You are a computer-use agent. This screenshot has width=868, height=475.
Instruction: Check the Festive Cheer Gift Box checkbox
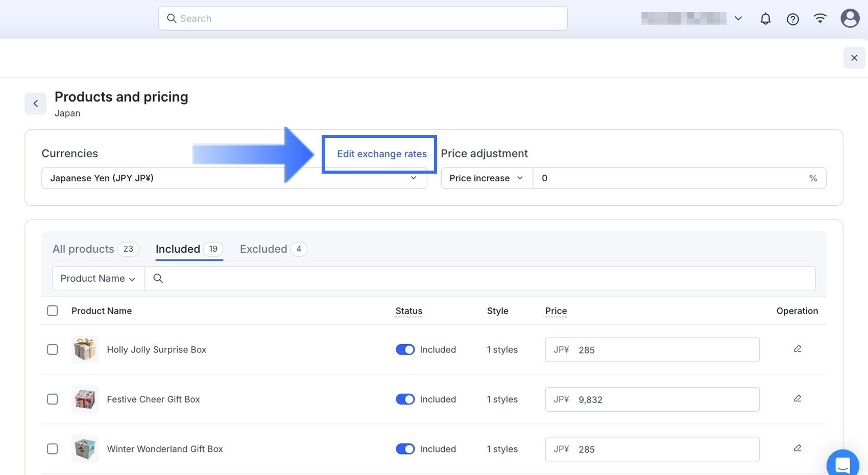pyautogui.click(x=53, y=399)
